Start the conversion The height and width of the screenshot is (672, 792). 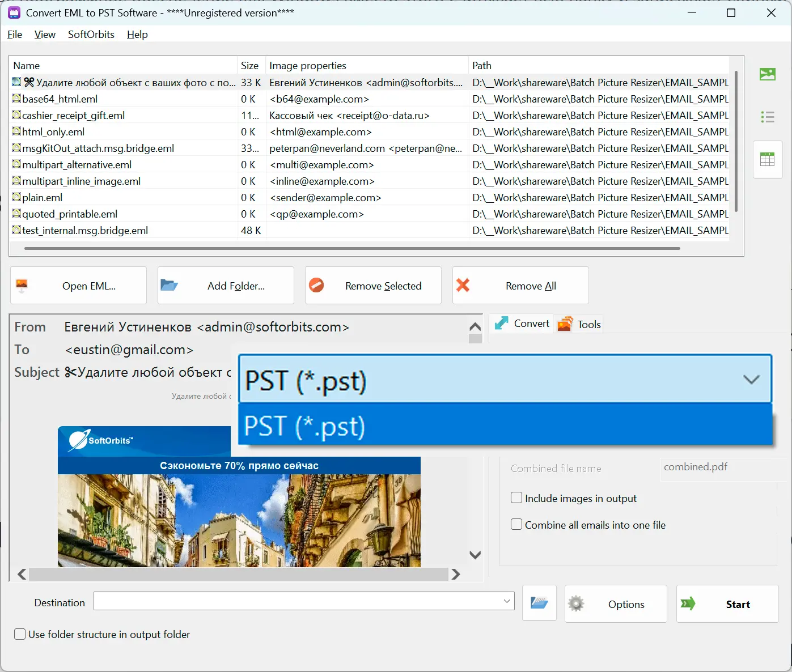(x=727, y=604)
